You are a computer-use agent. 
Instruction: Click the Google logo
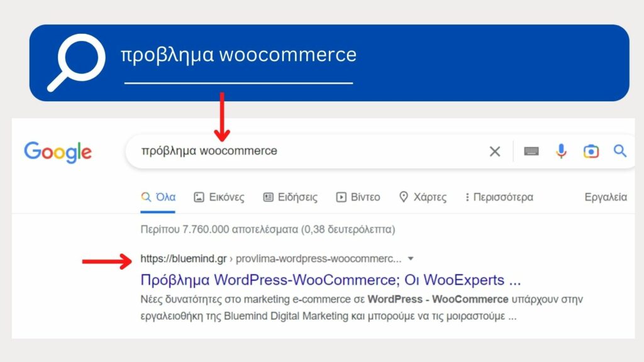57,151
